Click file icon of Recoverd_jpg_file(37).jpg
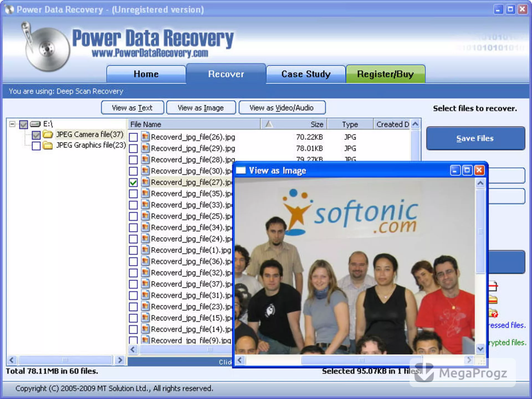The height and width of the screenshot is (399, 532). (145, 284)
